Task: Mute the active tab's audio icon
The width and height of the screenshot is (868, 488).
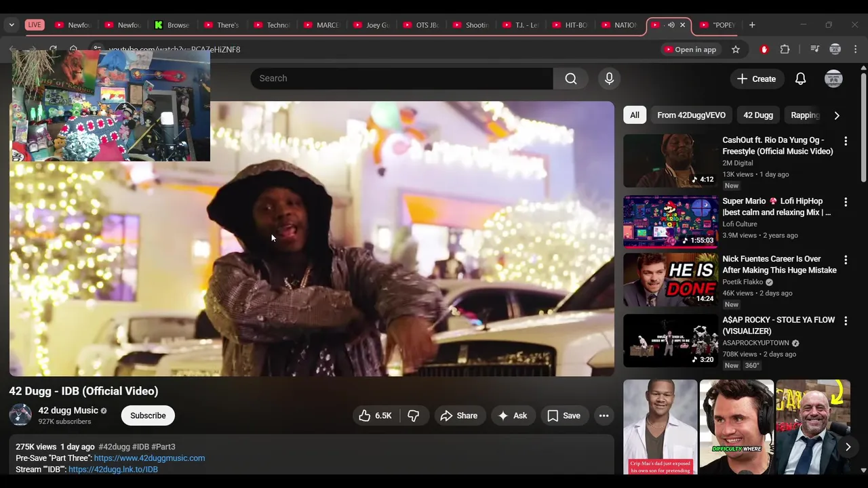Action: [671, 25]
